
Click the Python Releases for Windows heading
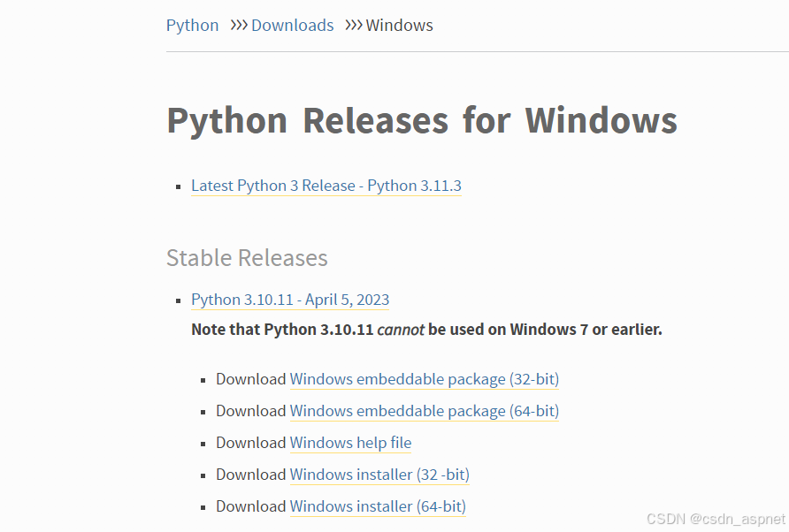tap(422, 121)
